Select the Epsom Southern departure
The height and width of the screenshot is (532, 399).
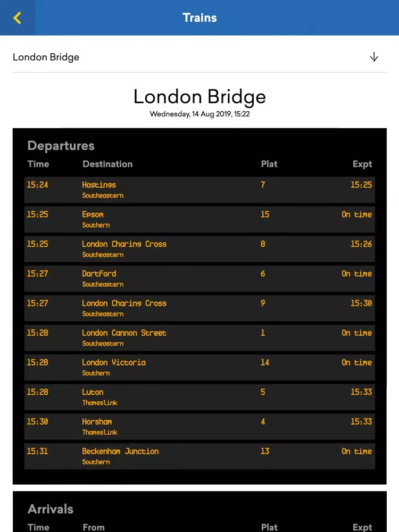point(199,219)
